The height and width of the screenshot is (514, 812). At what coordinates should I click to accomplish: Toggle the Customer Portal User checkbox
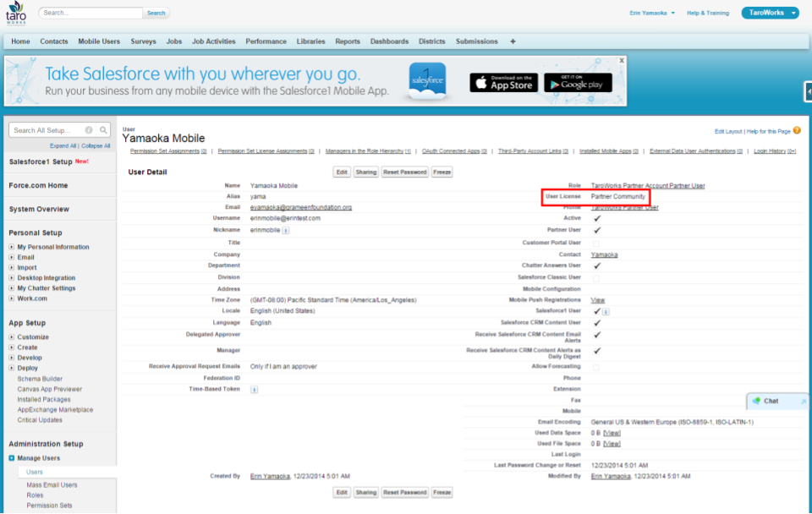pos(596,243)
